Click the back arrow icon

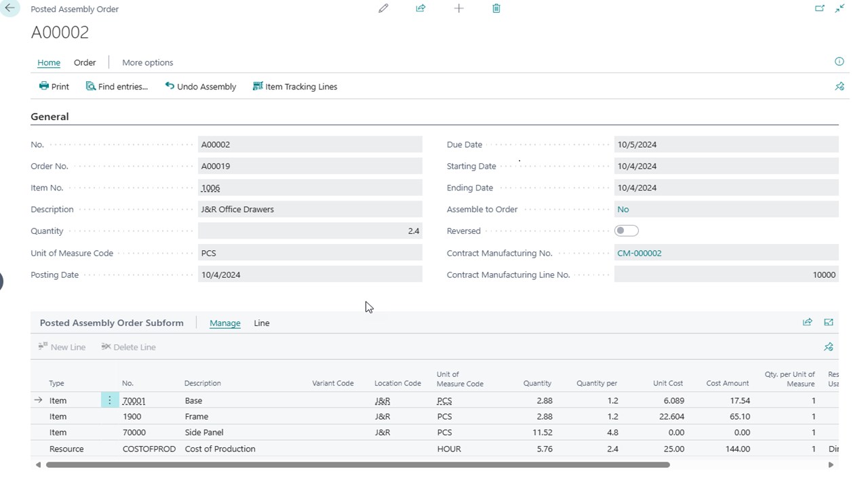9,9
